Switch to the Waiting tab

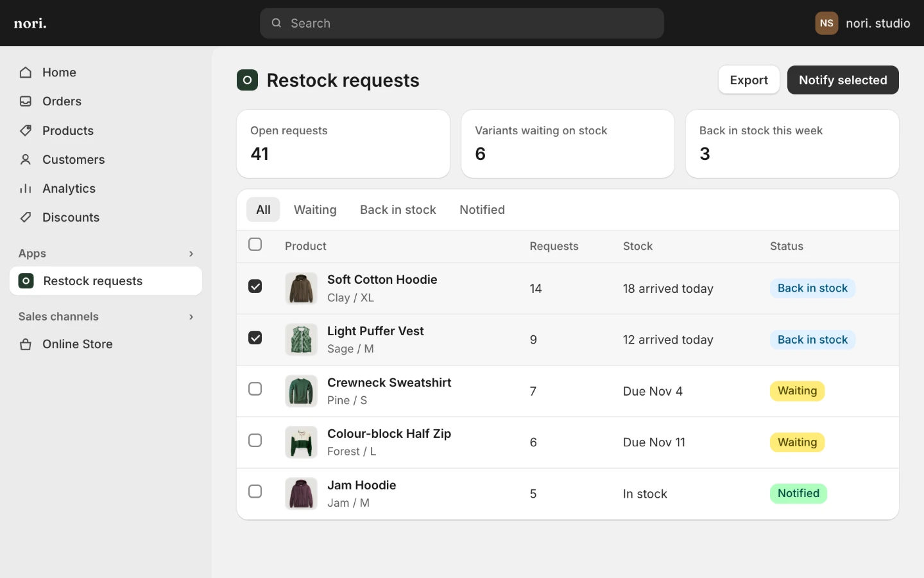click(x=315, y=210)
